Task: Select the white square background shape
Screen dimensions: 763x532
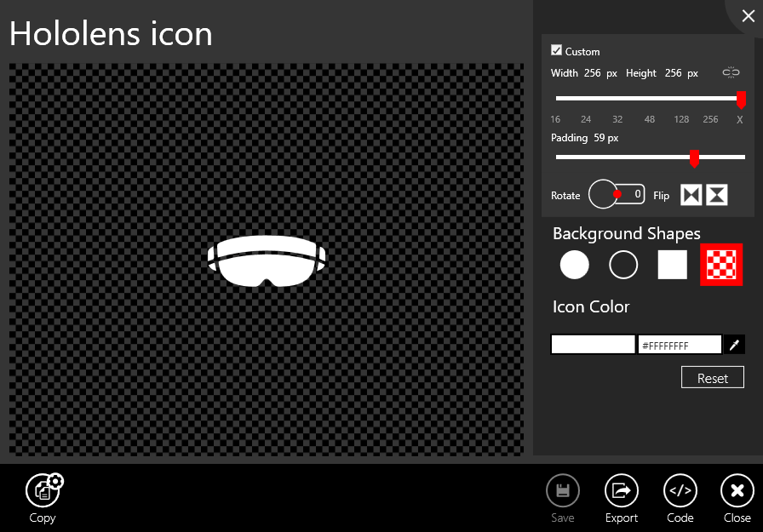Action: click(x=672, y=265)
